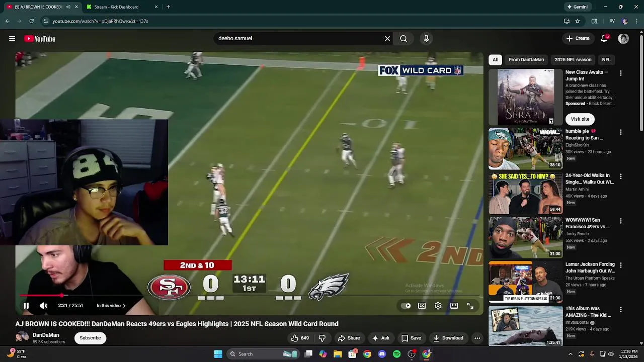
Task: Open the Windows Start menu
Action: tap(218, 354)
